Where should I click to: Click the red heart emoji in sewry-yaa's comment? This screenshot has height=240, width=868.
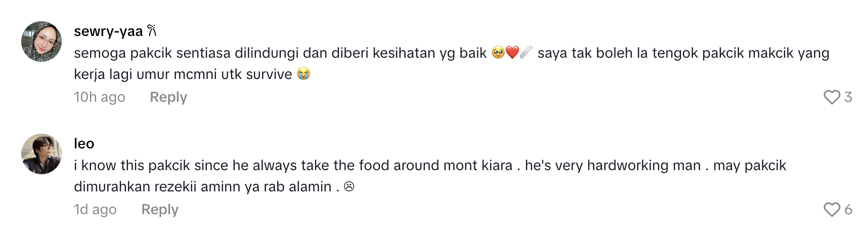point(512,53)
